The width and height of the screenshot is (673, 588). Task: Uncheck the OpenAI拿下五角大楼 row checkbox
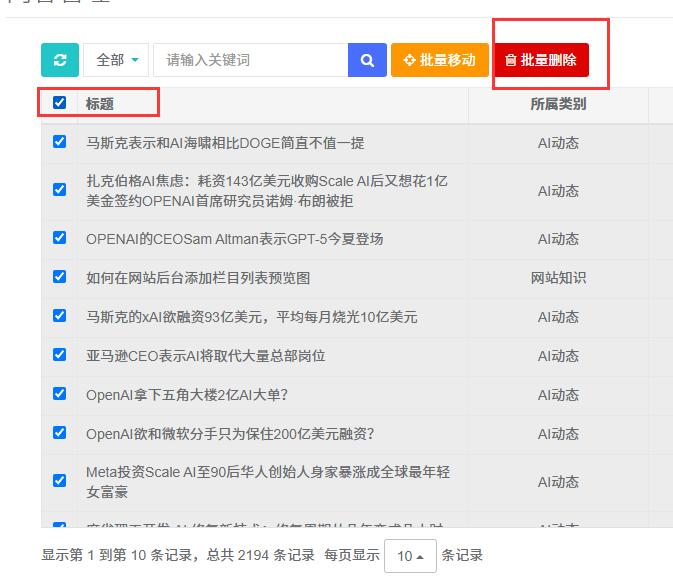[x=60, y=394]
